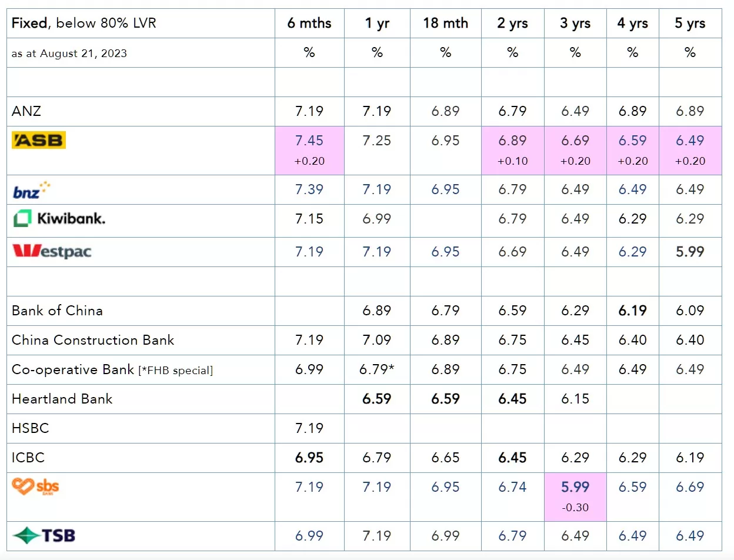Click Heartland Bank 3 year rate 6.15
Screen dimensions: 734x560
[x=575, y=399]
